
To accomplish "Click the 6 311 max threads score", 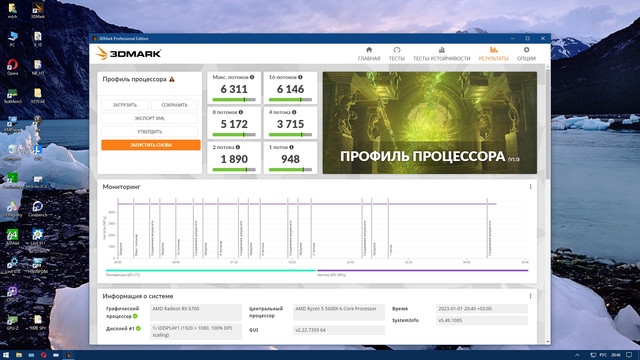I will tap(234, 89).
